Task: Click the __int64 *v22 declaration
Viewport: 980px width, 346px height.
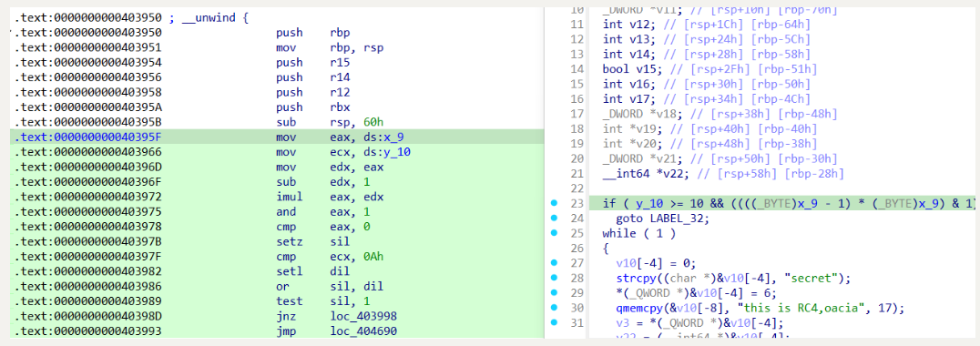Action: (x=722, y=174)
